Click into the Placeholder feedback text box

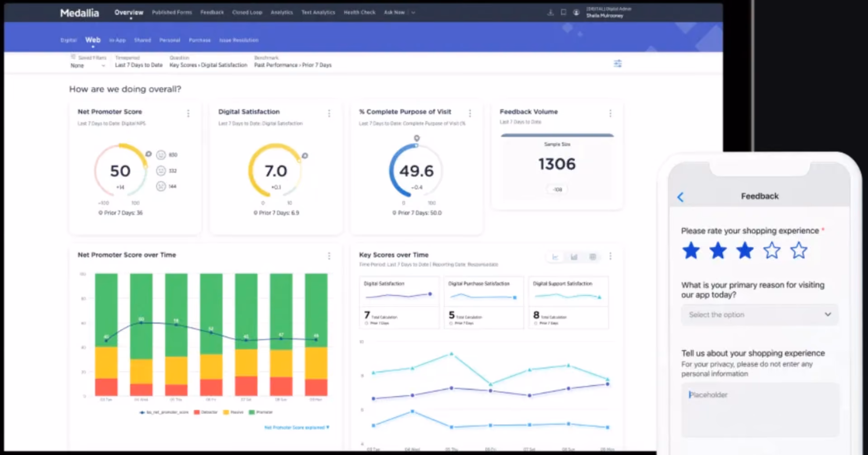pos(760,410)
